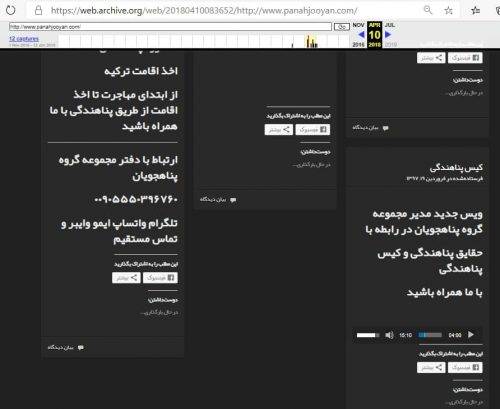Open More share options under the audio player

point(431,367)
